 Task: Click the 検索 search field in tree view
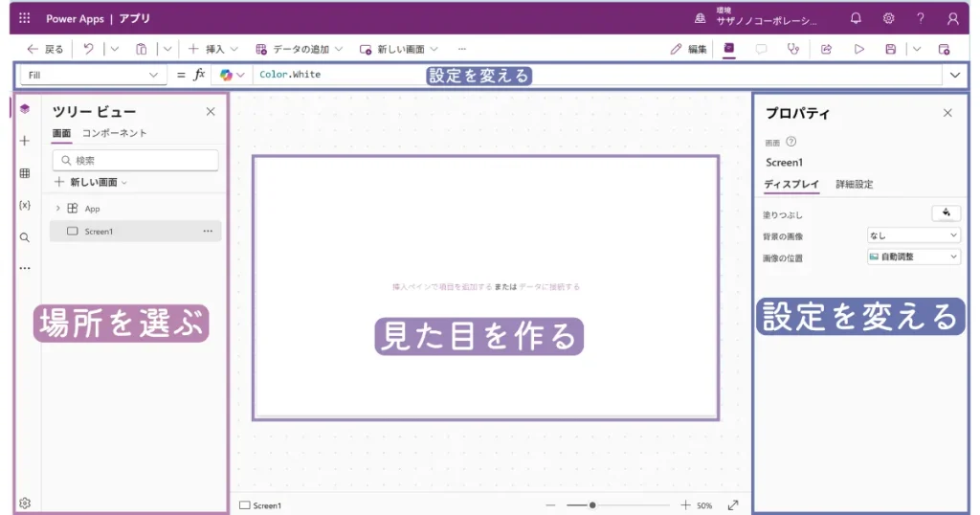[135, 160]
